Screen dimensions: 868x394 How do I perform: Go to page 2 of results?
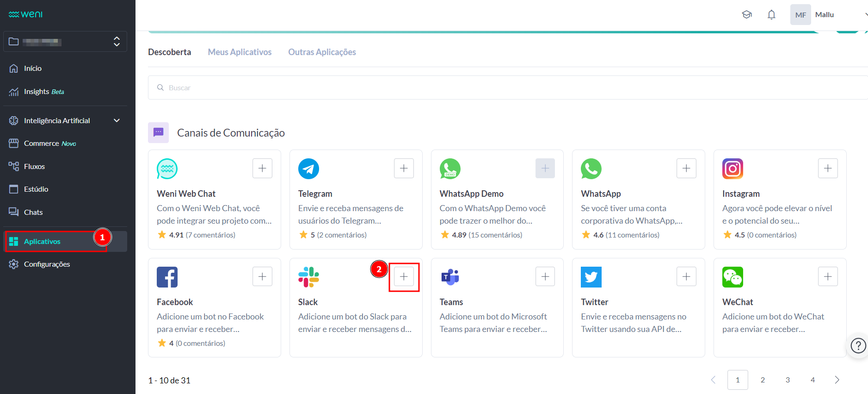tap(763, 380)
